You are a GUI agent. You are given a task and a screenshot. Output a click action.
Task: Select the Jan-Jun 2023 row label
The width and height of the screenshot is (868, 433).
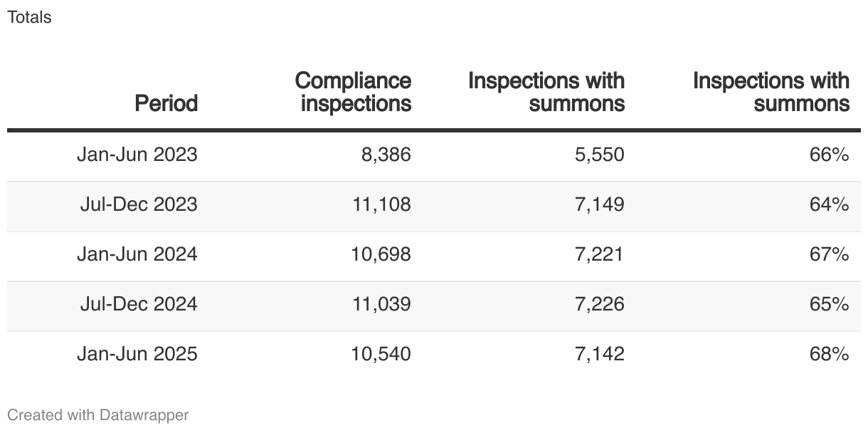coord(137,155)
